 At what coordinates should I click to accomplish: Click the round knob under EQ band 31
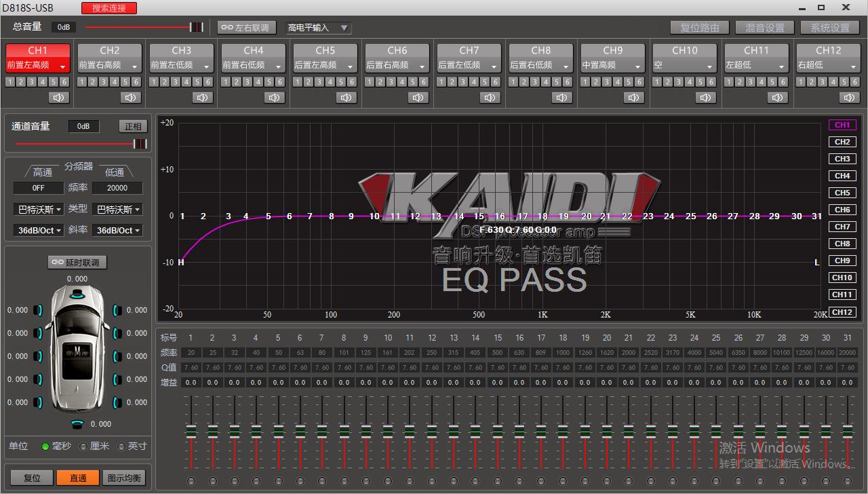coord(848,481)
